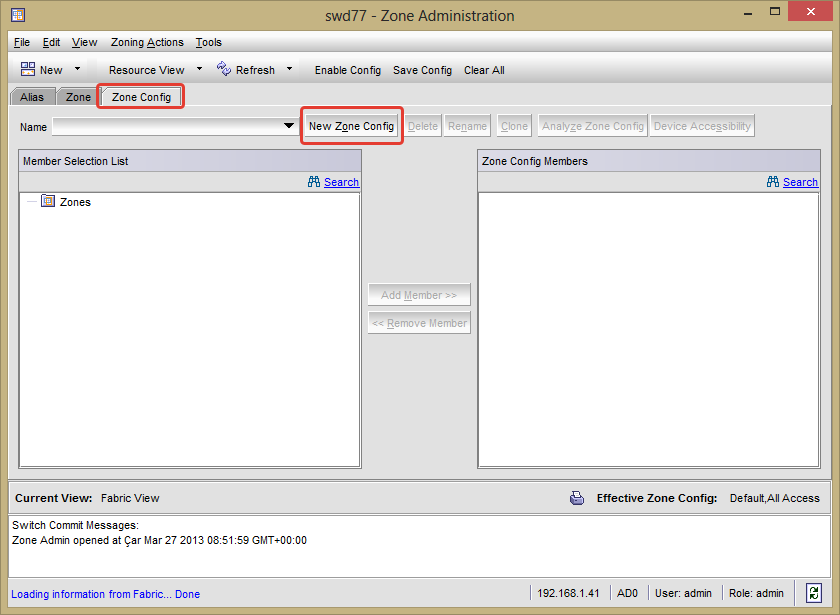Click Clear All in toolbar
The height and width of the screenshot is (615, 840).
(x=484, y=70)
